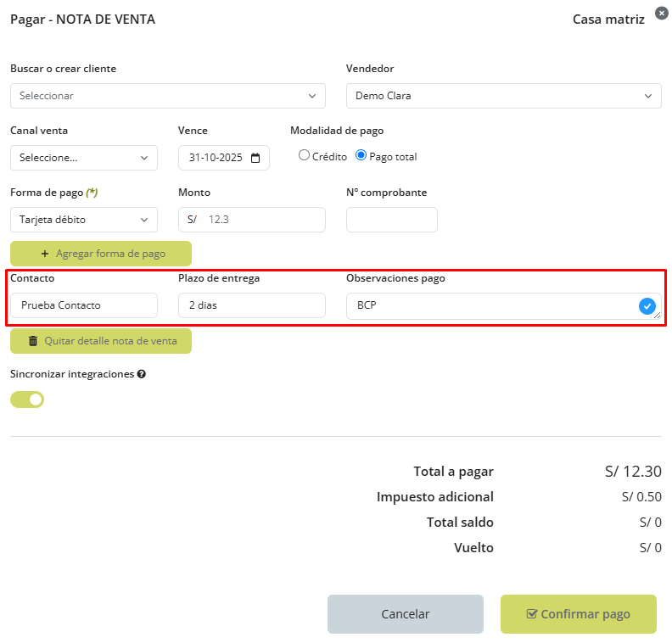This screenshot has height=643, width=672.
Task: Click the check icon on Confirmar pago
Action: pyautogui.click(x=532, y=614)
